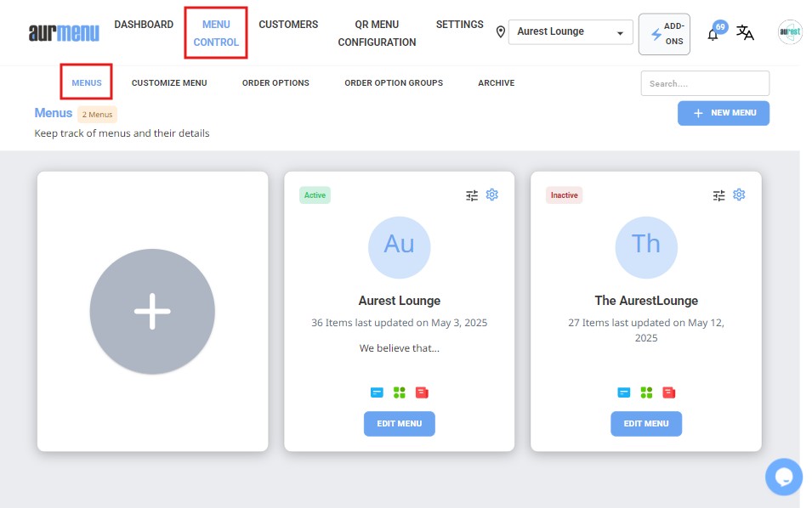Click the Active status badge
Screen dimensions: 812x508
point(315,195)
